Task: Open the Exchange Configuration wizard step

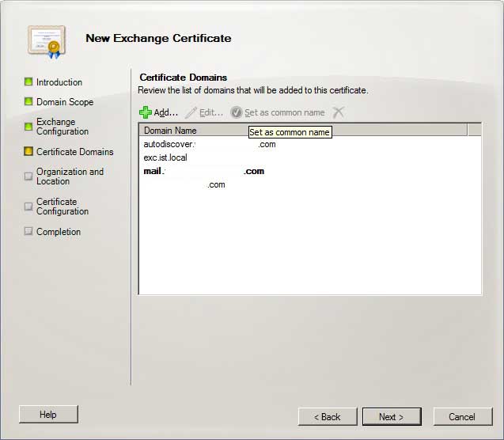Action: coord(62,127)
